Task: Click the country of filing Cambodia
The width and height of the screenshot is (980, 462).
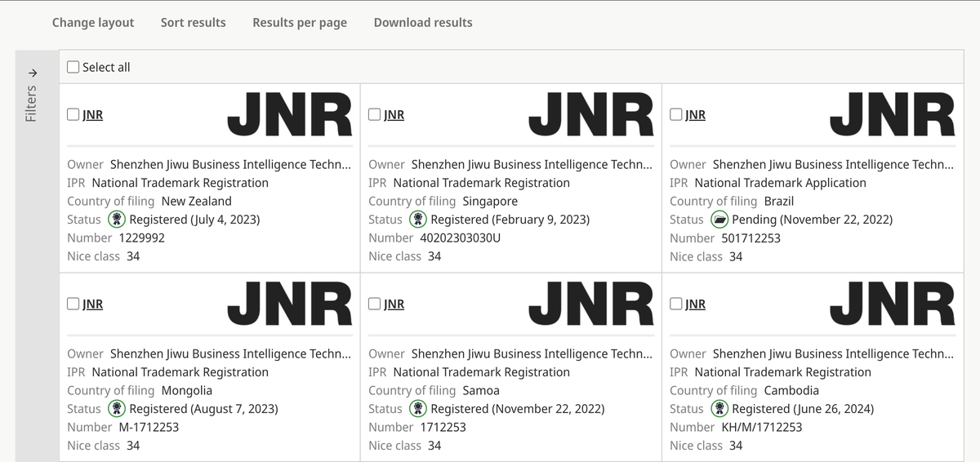Action: click(791, 390)
